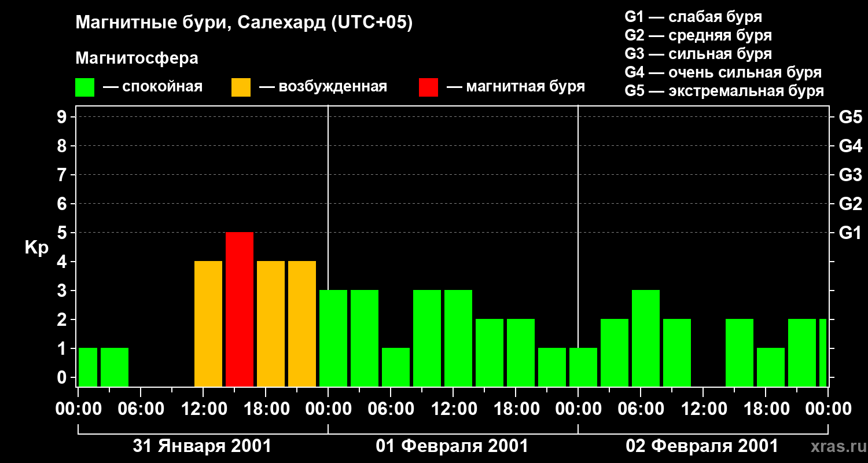Click the '06:00' time label under 01 February
868x463 pixels.
[x=391, y=409]
